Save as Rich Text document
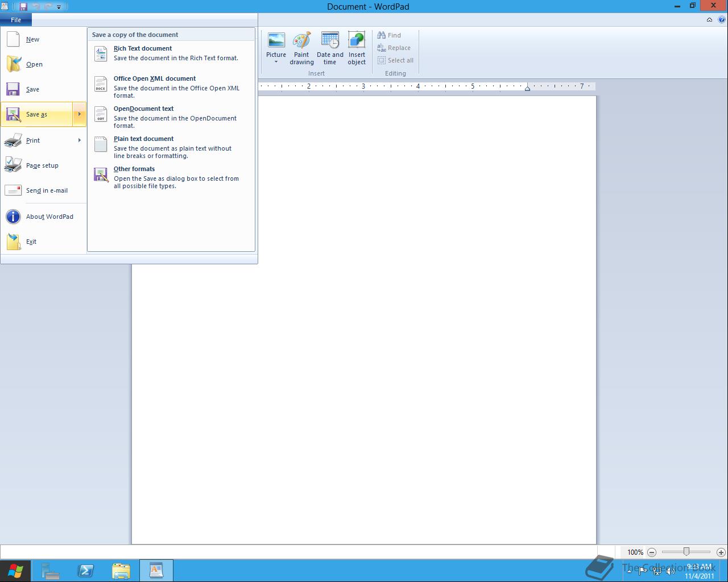This screenshot has height=582, width=728. tap(171, 53)
